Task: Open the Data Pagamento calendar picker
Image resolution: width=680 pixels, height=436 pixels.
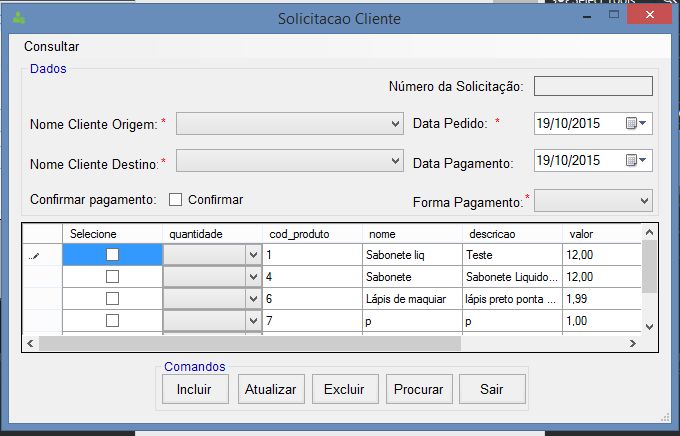Action: pyautogui.click(x=636, y=161)
